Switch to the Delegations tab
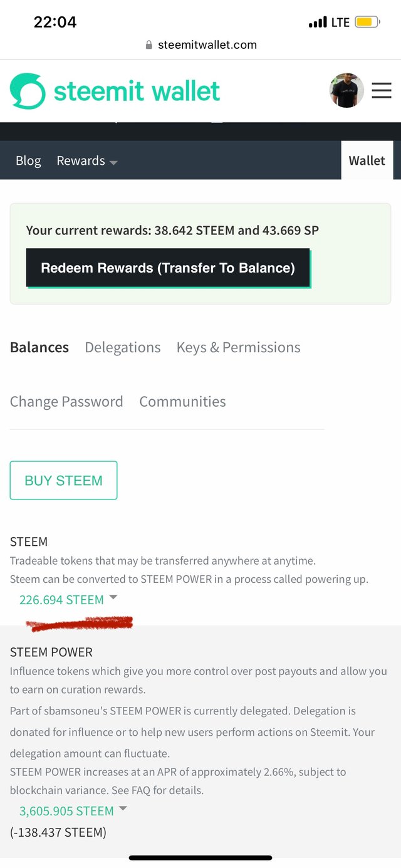401x868 pixels. 123,348
